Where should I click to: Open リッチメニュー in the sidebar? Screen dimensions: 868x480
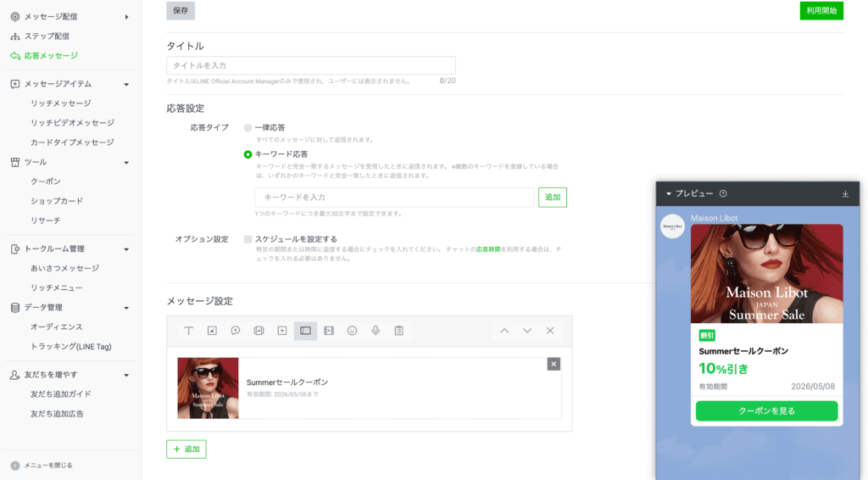[57, 287]
